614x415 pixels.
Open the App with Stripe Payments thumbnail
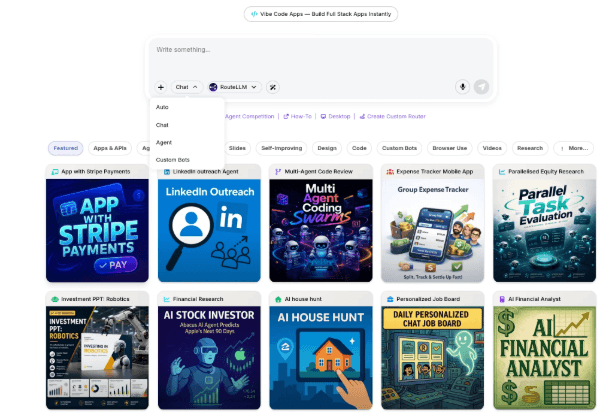coord(97,230)
